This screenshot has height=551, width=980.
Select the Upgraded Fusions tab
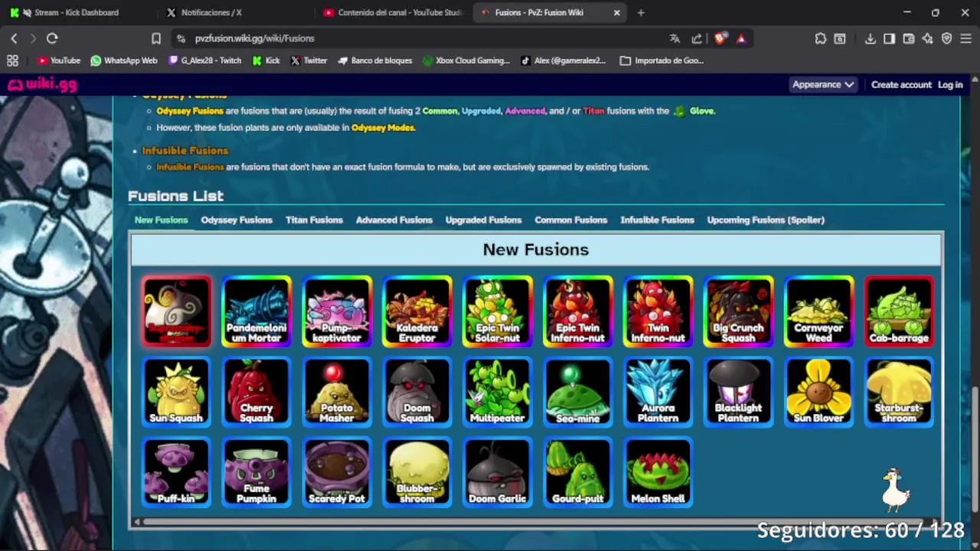pos(483,220)
